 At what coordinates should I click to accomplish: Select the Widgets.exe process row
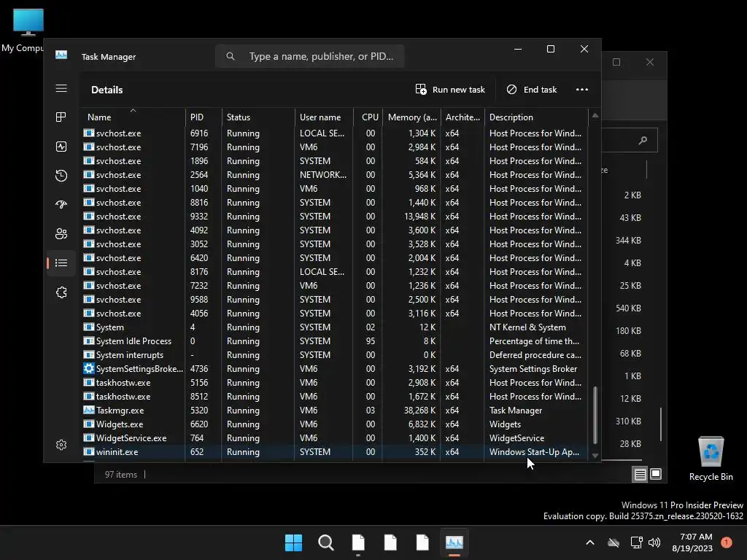336,424
